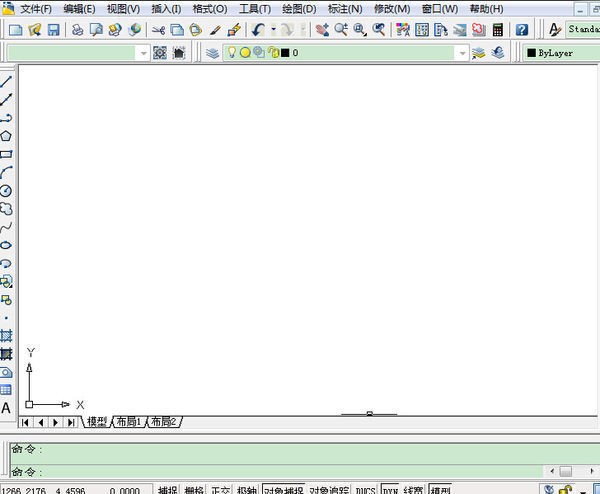
Task: Select the Polygon draw tool
Action: point(6,136)
